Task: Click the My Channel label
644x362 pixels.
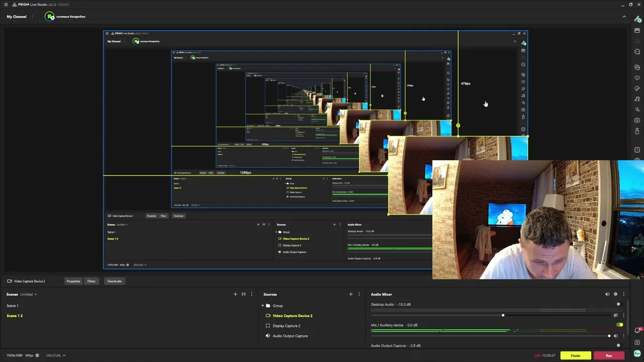Action: pyautogui.click(x=17, y=17)
